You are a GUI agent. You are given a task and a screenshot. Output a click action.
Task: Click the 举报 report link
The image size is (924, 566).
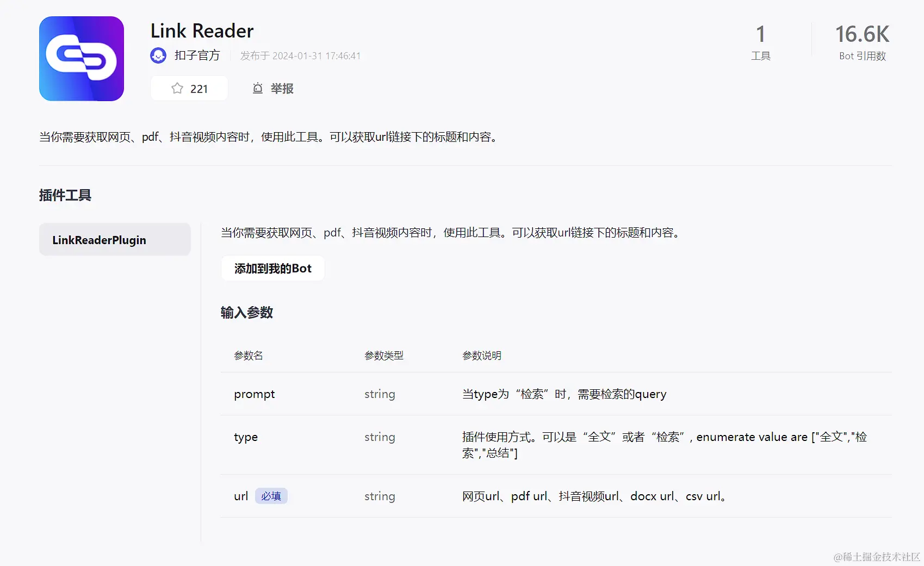pos(282,89)
